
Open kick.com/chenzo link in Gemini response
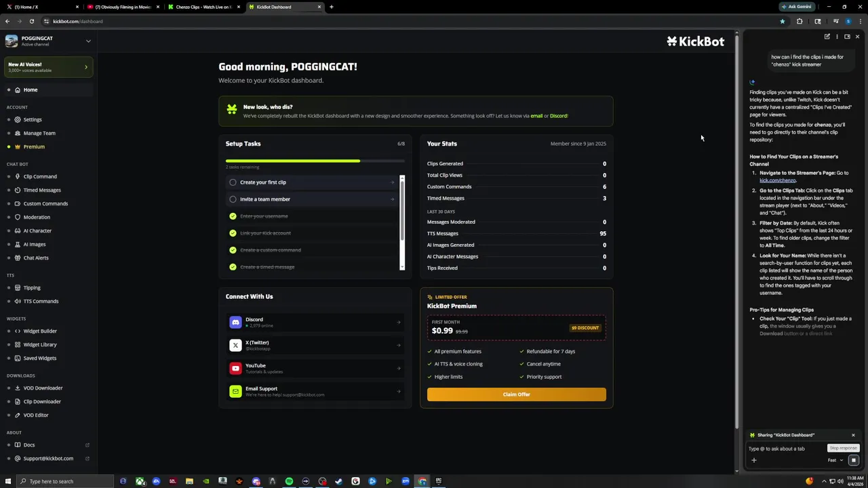click(778, 180)
